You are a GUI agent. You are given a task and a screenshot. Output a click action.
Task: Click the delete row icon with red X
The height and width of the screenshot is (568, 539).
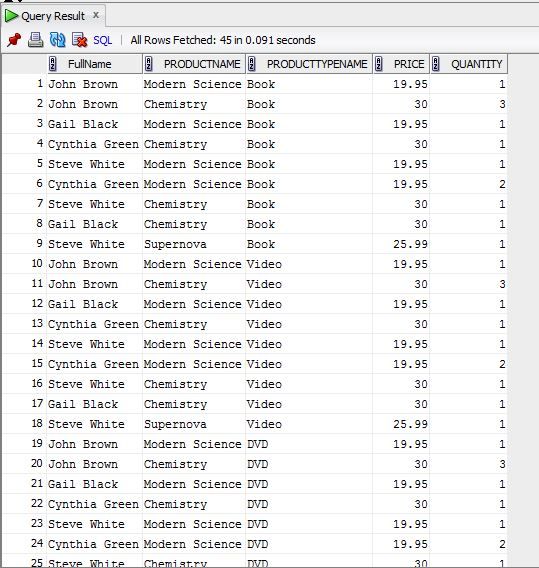click(x=79, y=40)
